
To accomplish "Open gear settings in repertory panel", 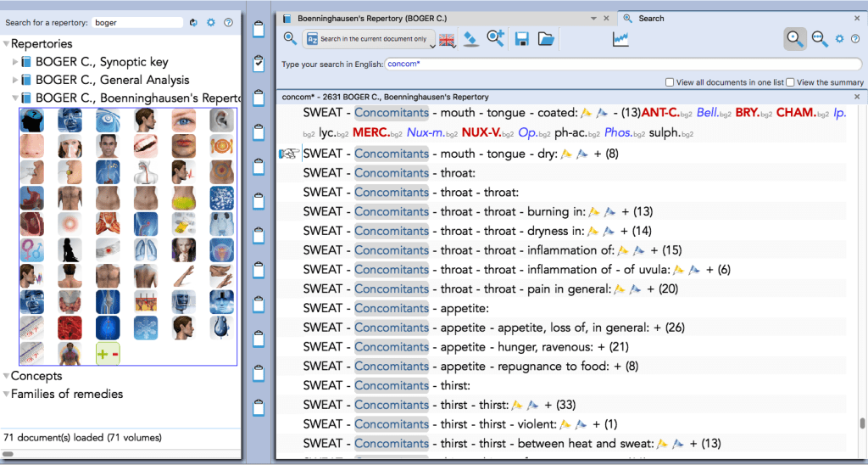I will click(x=211, y=23).
